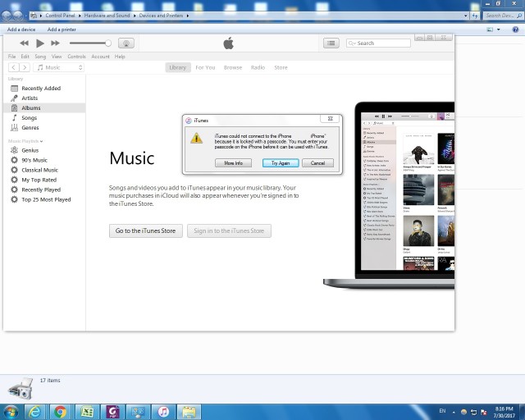This screenshot has width=525, height=420.
Task: Open the Edit menu in iTunes
Action: coord(25,57)
